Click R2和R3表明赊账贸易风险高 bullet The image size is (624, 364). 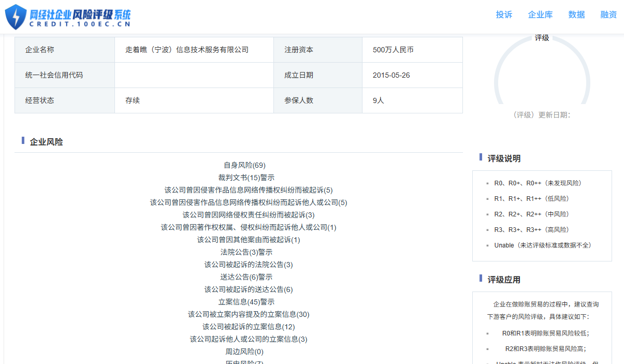546,349
